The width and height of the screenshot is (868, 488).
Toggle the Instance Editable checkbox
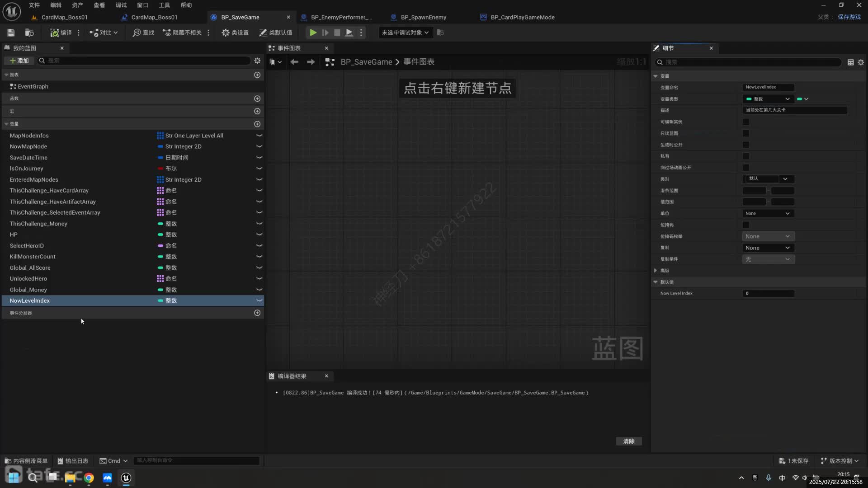click(x=746, y=122)
